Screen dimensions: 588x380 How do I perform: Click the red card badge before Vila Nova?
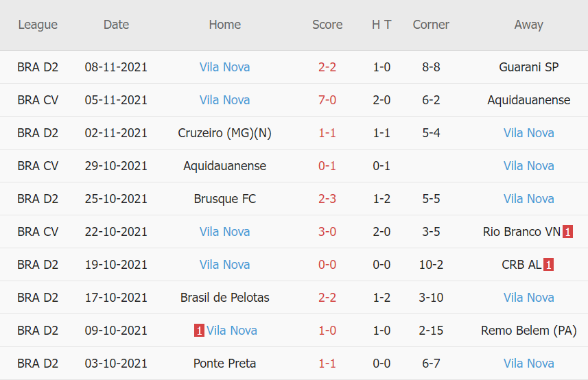199,331
